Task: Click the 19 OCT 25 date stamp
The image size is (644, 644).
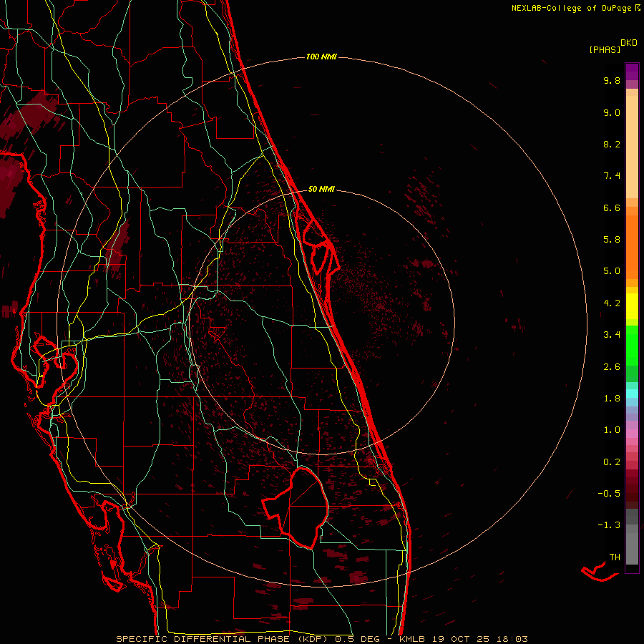Action: point(460,639)
